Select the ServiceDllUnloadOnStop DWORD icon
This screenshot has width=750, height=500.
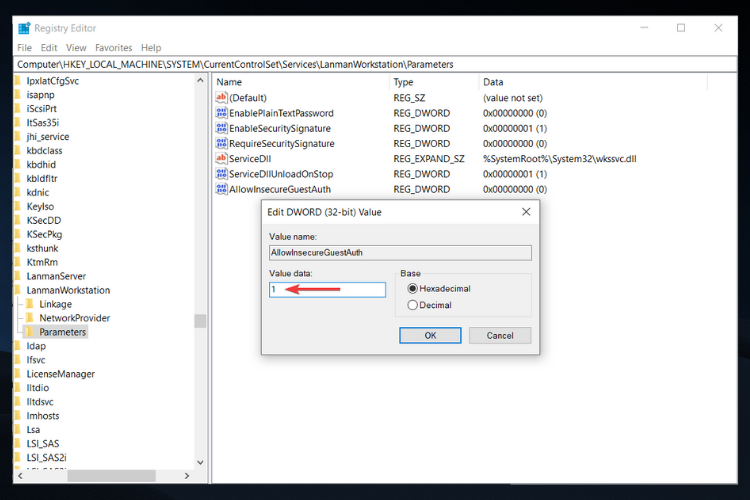[221, 174]
